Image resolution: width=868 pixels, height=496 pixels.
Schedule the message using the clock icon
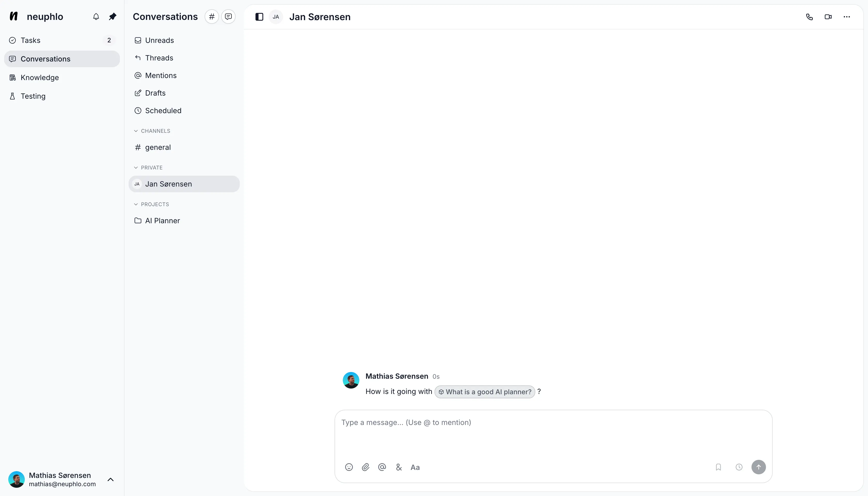(739, 467)
